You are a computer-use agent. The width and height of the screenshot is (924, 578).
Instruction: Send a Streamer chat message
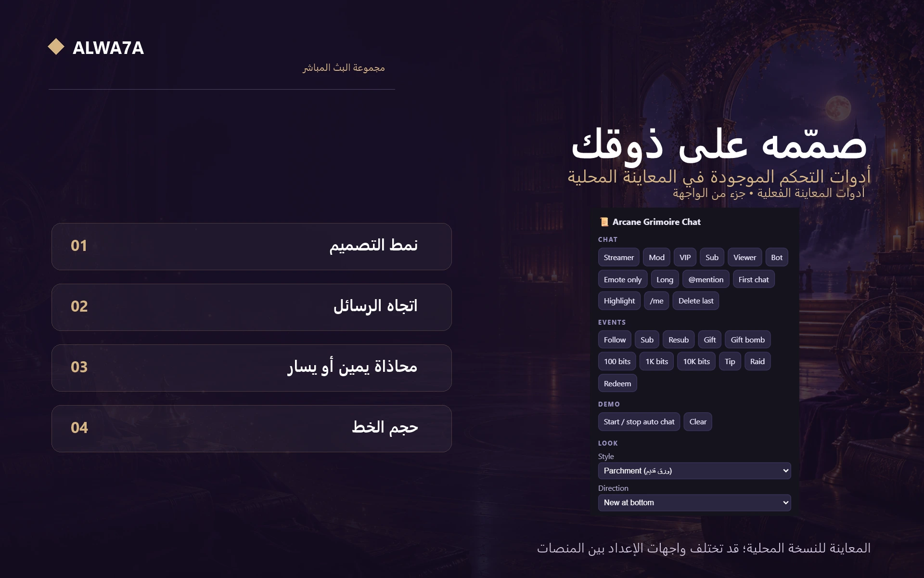point(619,258)
